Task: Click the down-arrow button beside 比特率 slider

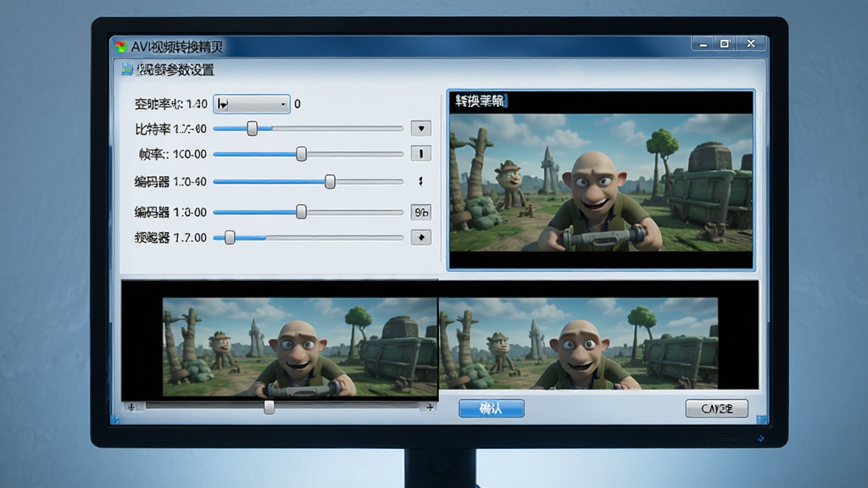Action: click(x=420, y=129)
